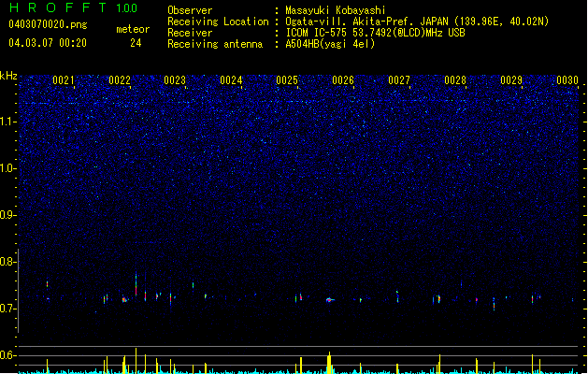588x374 pixels.
Task: Click the HROFFT 1.0.0 title text
Action: (73, 7)
